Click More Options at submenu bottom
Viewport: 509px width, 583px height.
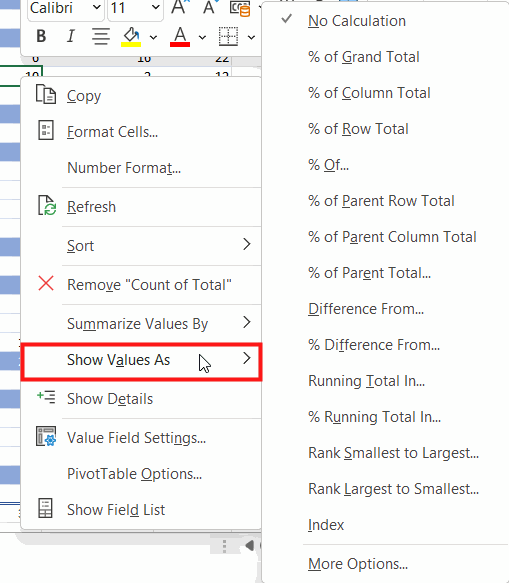358,564
